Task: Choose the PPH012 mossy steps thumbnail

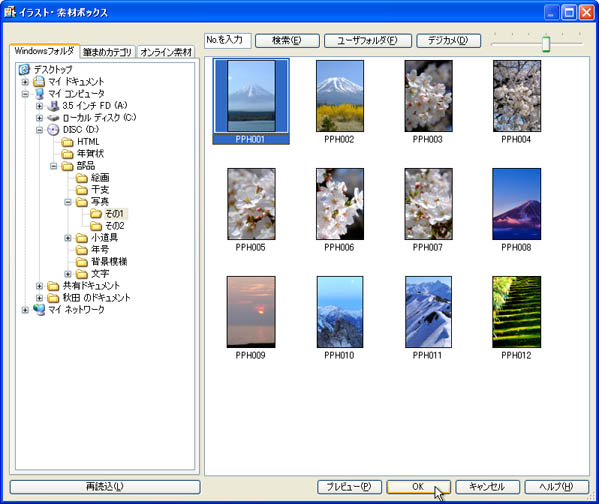Action: 516,312
